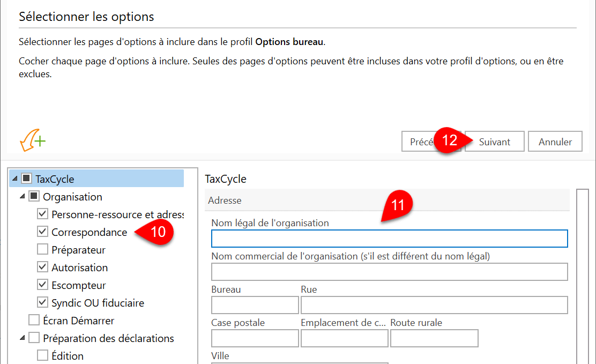Viewport: 596px width, 364px height.
Task: Select the Préparateur tree label
Action: 78,250
